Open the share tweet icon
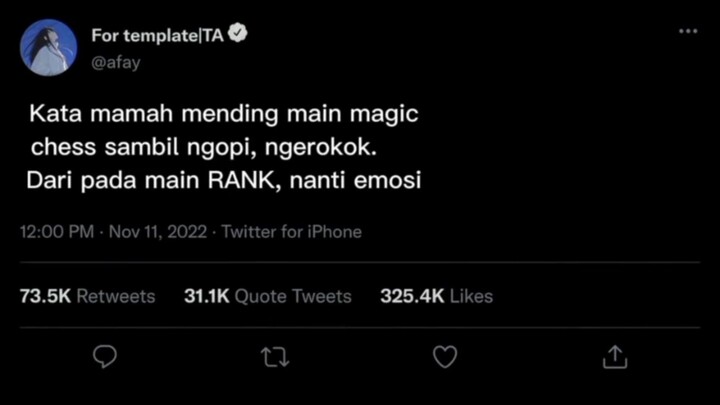The height and width of the screenshot is (405, 720). click(x=614, y=356)
